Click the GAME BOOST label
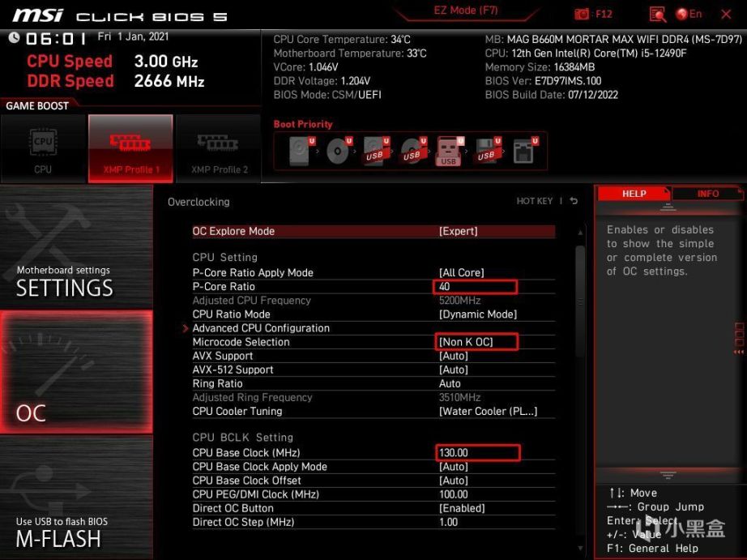 [37, 105]
